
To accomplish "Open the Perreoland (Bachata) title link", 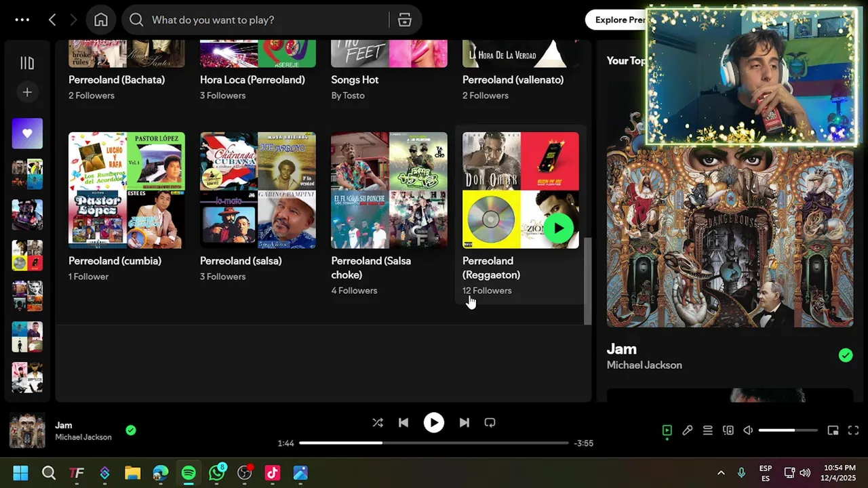I will pyautogui.click(x=117, y=79).
